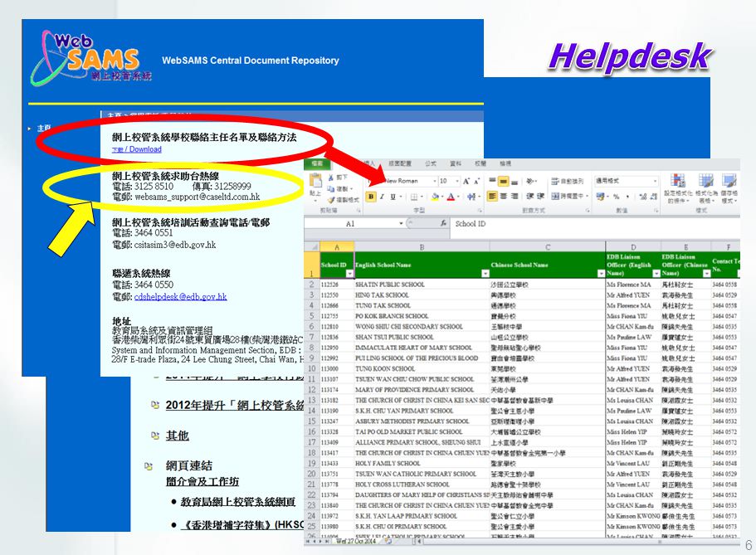This screenshot has width=756, height=555.
Task: Click the Increase Indent icon
Action: (x=540, y=197)
